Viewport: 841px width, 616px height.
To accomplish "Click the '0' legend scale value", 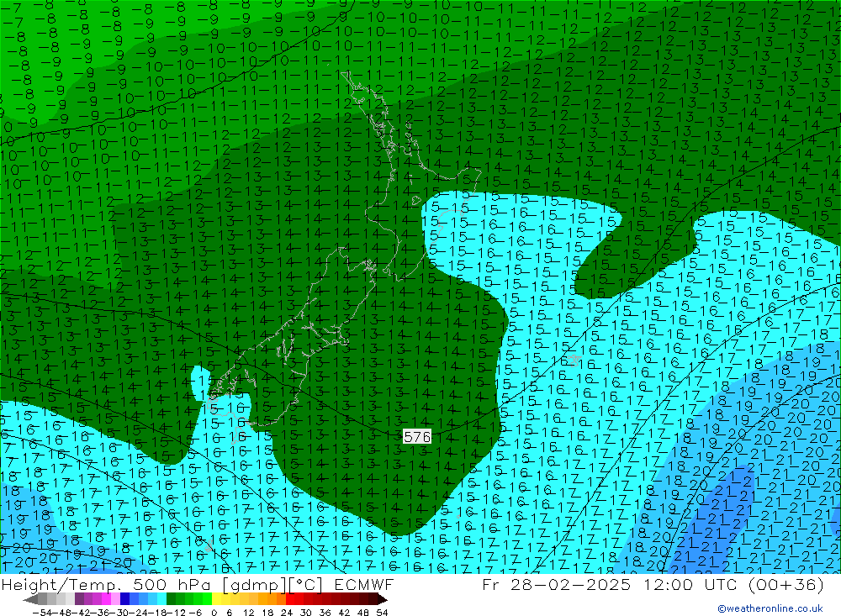I will (x=214, y=613).
